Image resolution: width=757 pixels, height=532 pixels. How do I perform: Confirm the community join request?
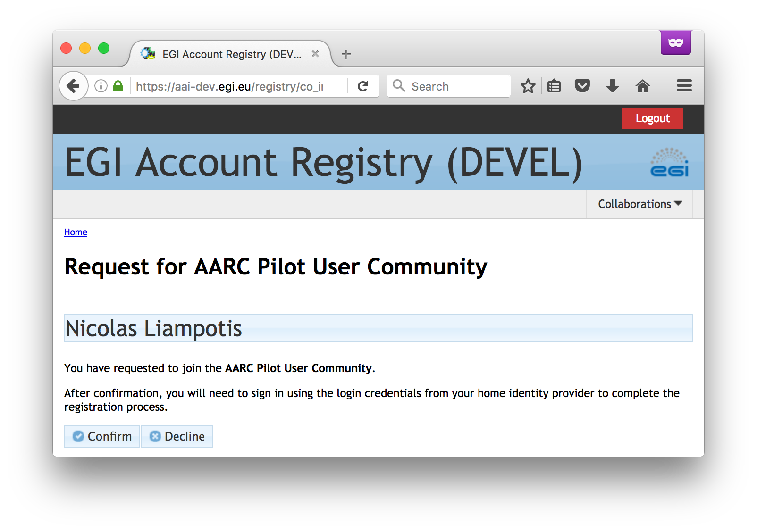102,436
